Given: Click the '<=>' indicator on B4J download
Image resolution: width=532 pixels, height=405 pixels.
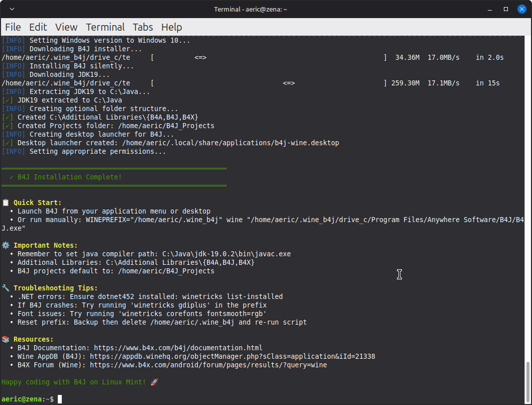Looking at the screenshot, I should 200,57.
